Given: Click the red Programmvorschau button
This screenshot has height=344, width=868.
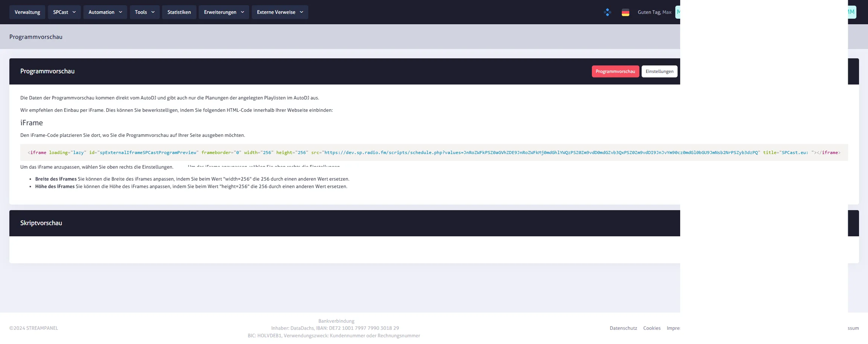Looking at the screenshot, I should pyautogui.click(x=615, y=71).
